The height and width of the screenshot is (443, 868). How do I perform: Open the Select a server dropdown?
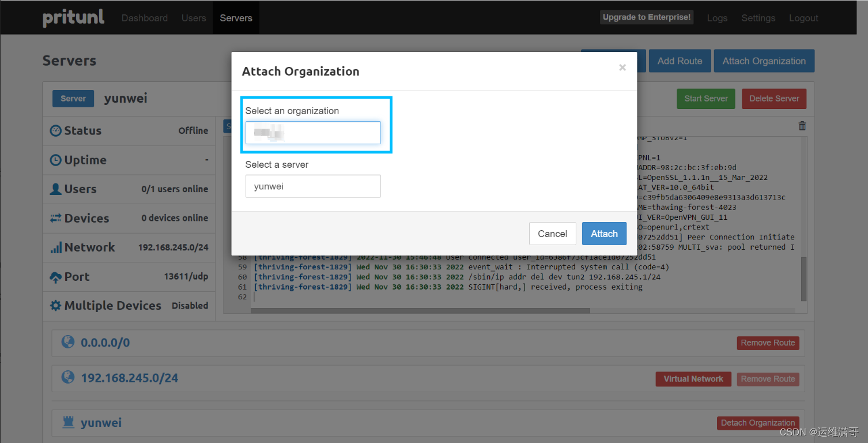313,186
